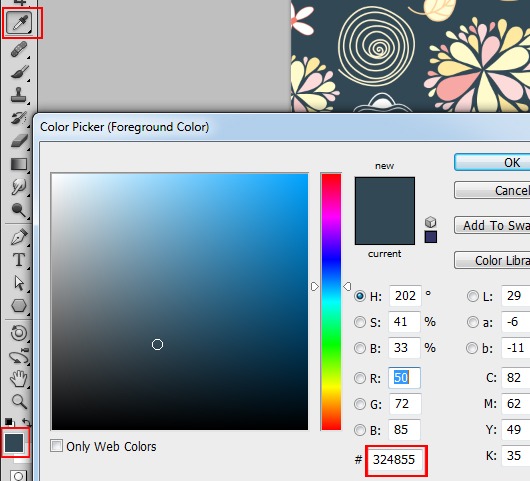Click the OK button
The width and height of the screenshot is (530, 481).
pyautogui.click(x=492, y=163)
